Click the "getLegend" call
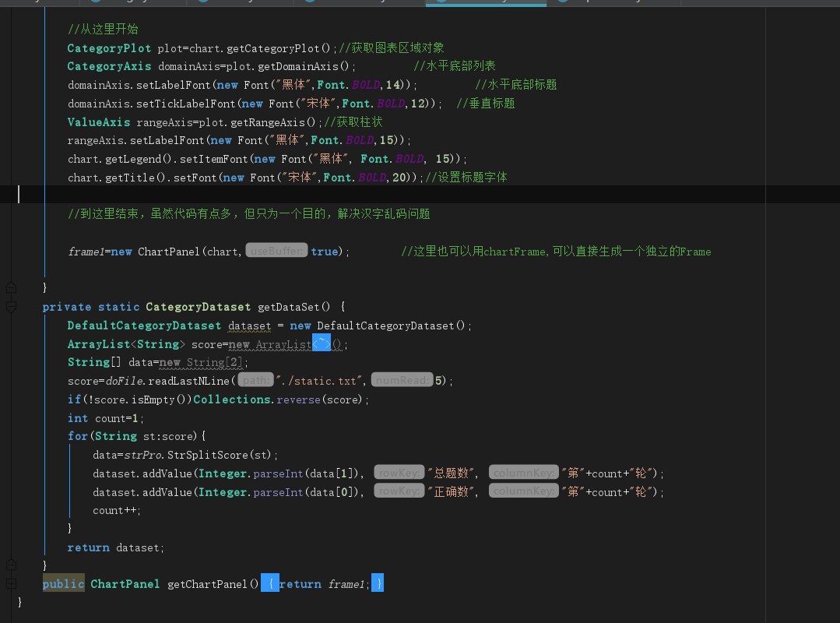 [x=133, y=159]
